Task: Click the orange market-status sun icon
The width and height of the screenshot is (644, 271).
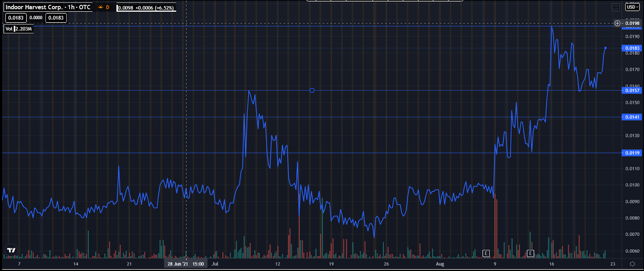Action: (100, 7)
